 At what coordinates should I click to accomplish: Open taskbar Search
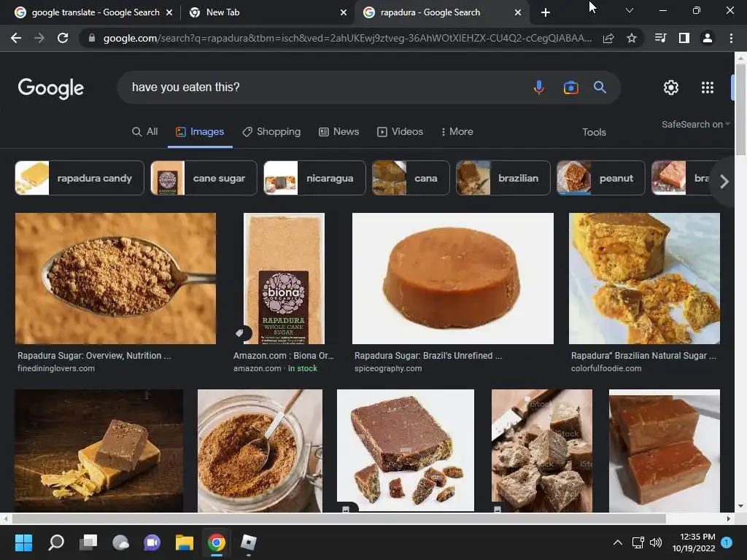click(56, 542)
